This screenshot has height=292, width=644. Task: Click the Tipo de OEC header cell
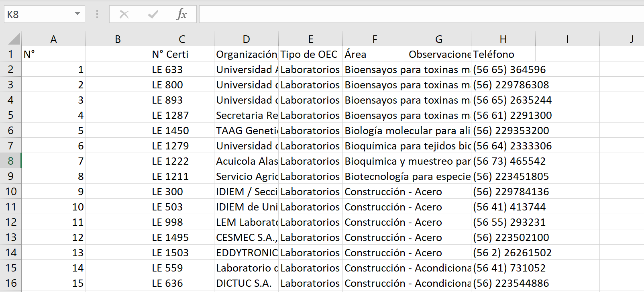pos(310,54)
